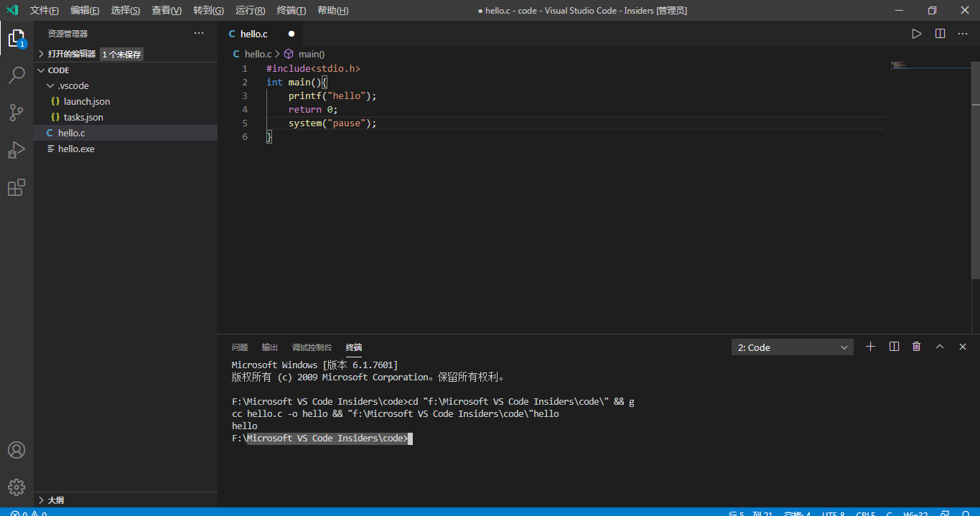Image resolution: width=980 pixels, height=516 pixels.
Task: Select the hello.c editor tab
Action: [x=261, y=34]
